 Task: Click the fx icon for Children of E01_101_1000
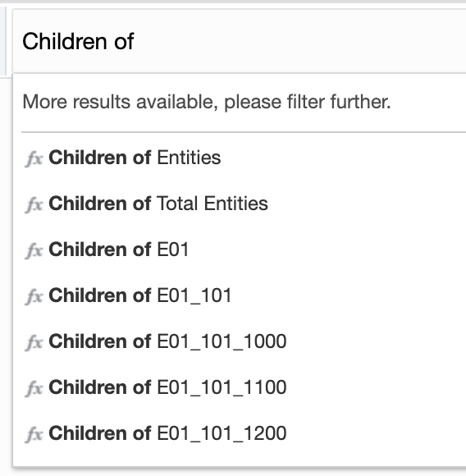point(34,342)
